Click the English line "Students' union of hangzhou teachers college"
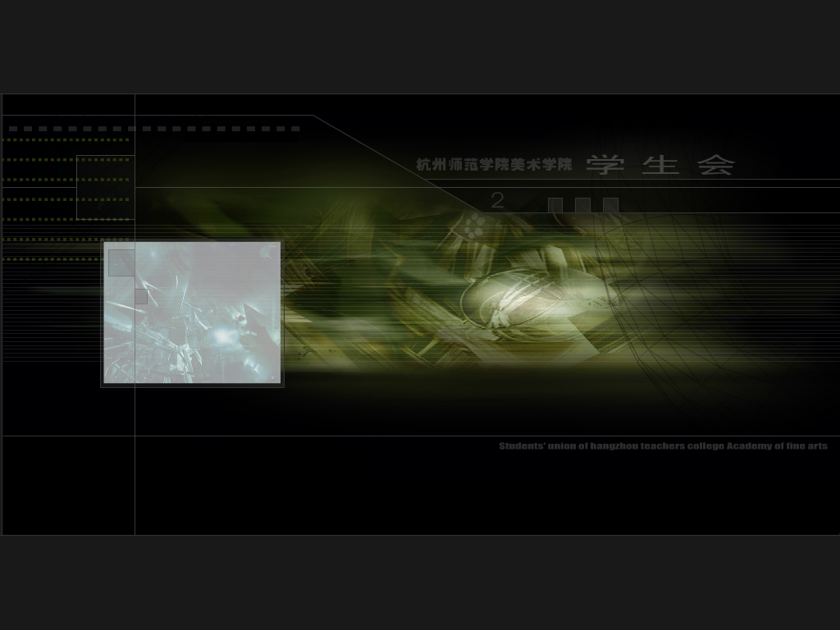Viewport: 840px width, 630px height. pyautogui.click(x=610, y=445)
